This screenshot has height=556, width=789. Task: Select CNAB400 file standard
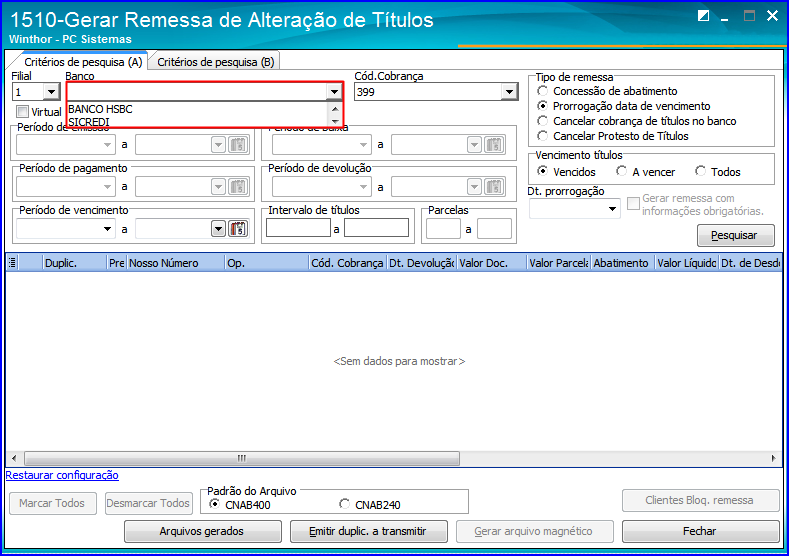coord(214,504)
